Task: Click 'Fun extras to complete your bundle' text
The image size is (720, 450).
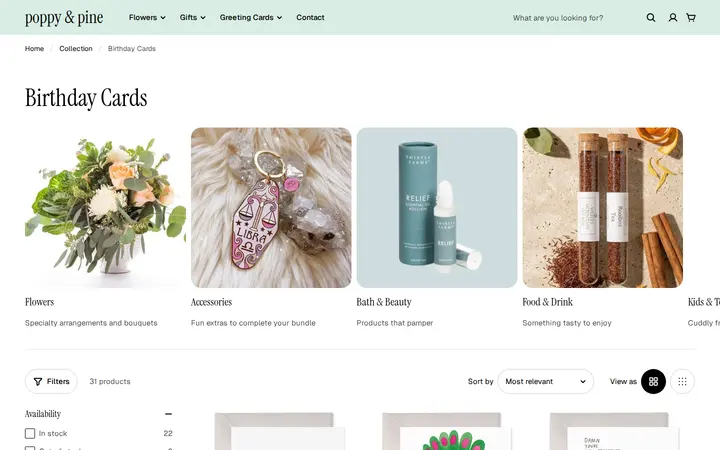Action: tap(253, 323)
